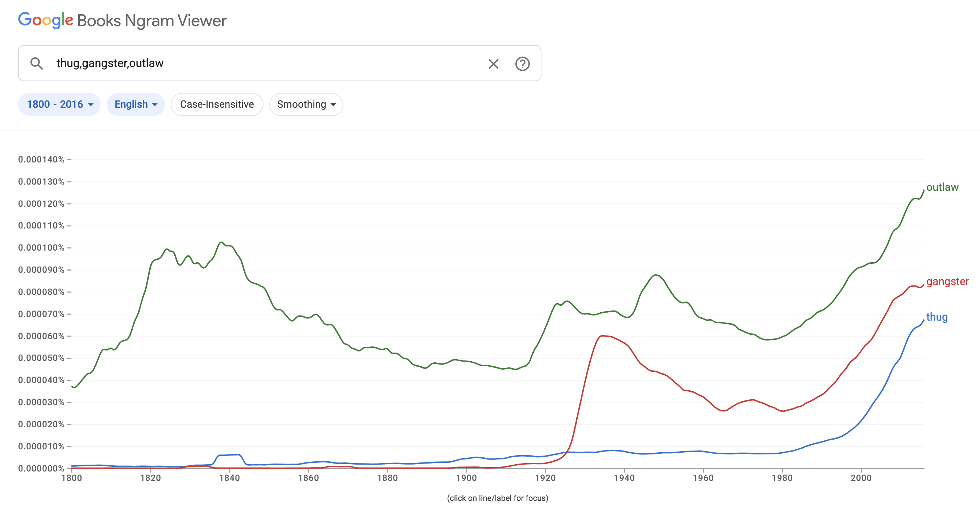Open the help question mark icon
Image resolution: width=980 pixels, height=523 pixels.
point(522,63)
